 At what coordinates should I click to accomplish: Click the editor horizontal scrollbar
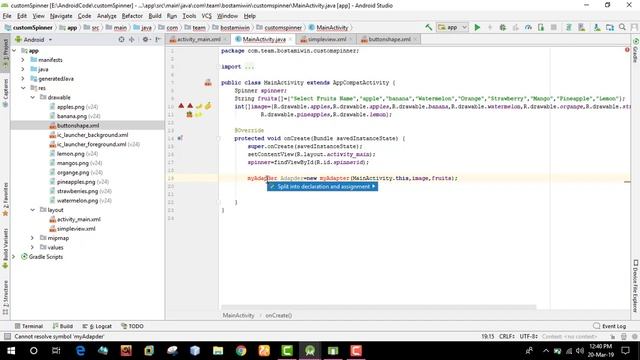click(x=378, y=307)
